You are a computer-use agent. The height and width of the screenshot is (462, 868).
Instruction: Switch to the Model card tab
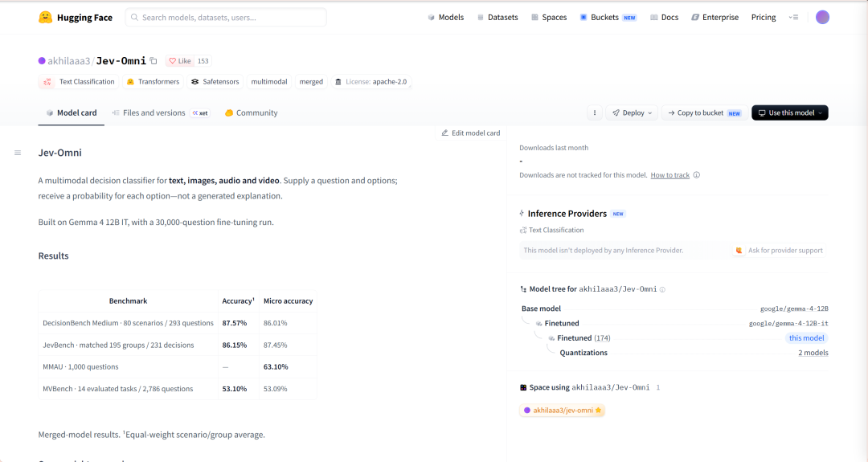72,112
